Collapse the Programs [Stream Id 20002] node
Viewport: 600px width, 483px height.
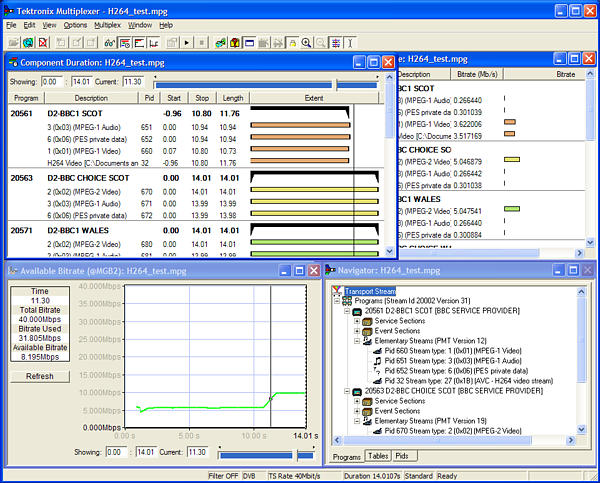coord(337,301)
